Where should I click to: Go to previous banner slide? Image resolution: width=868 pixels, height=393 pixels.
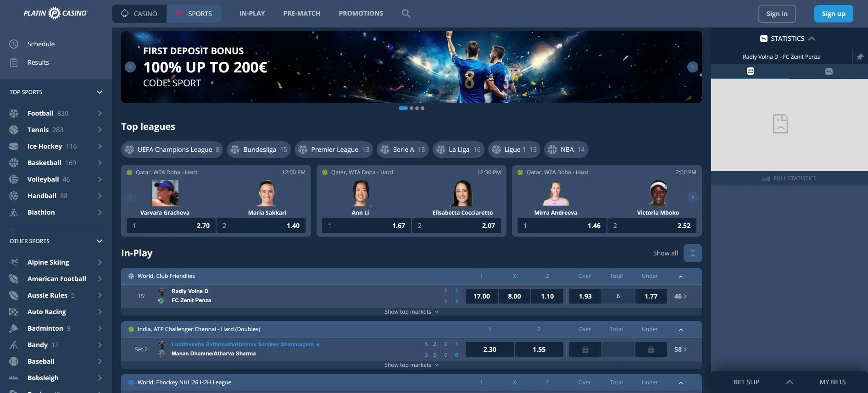(130, 67)
